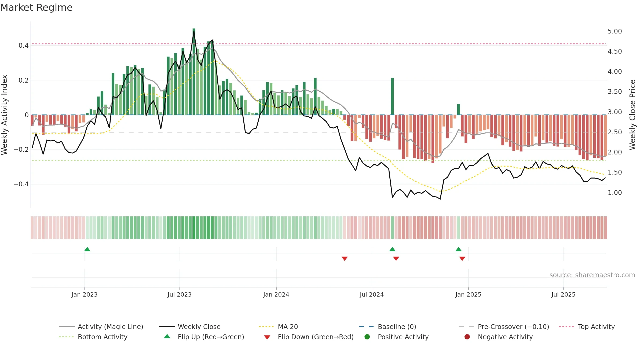Click the Jul 2024 x-axis label
This screenshot has height=362, width=644.
click(372, 294)
